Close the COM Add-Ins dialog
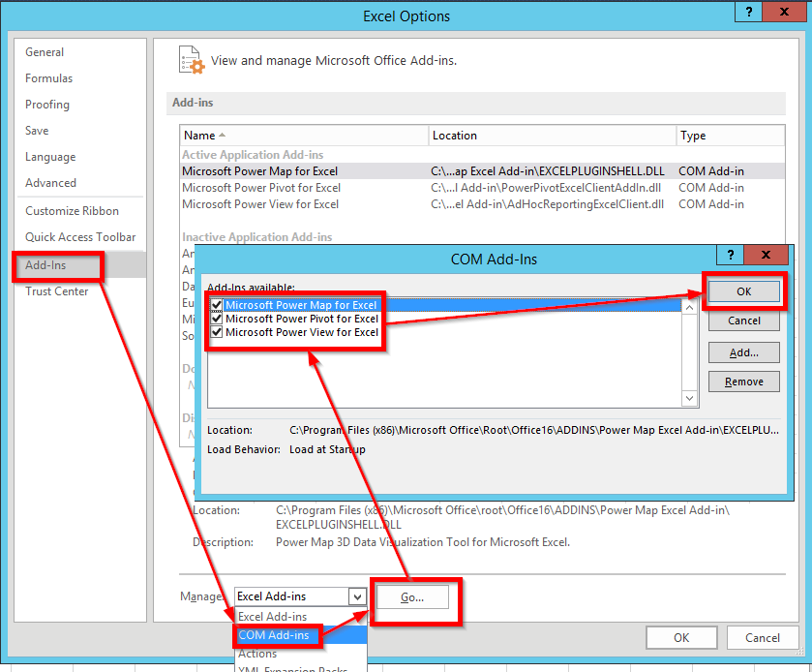 [x=766, y=255]
